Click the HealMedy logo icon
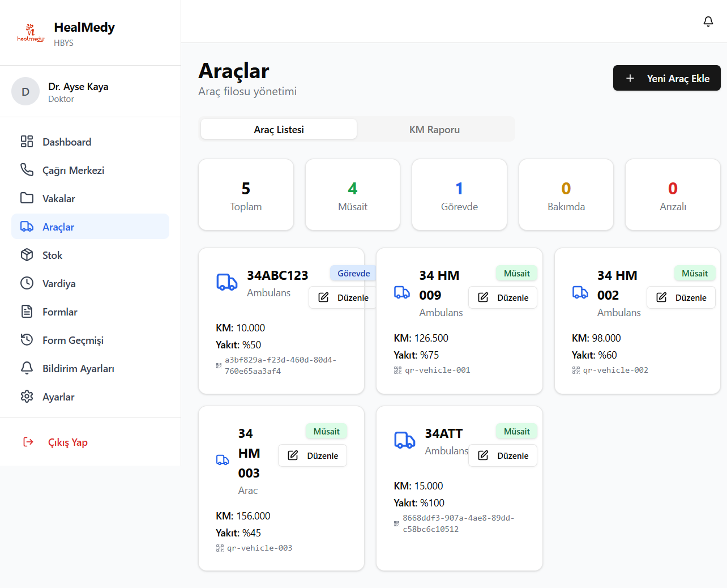Viewport: 727px width, 588px height. point(31,33)
